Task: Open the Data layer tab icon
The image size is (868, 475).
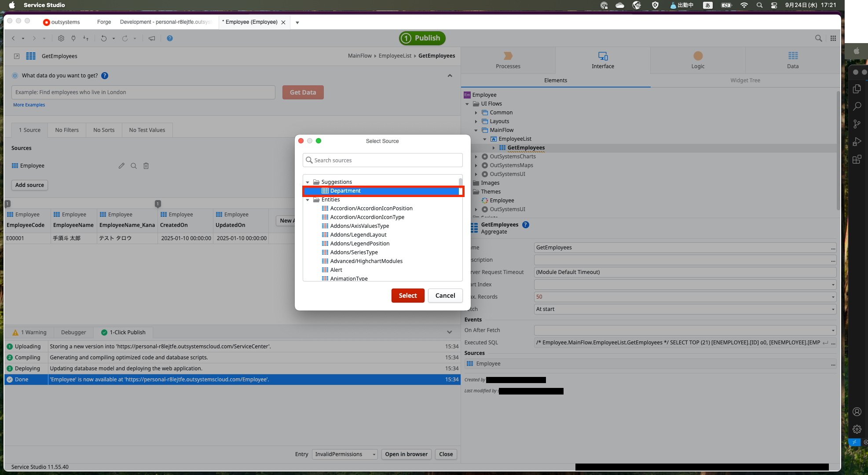Action: tap(793, 56)
